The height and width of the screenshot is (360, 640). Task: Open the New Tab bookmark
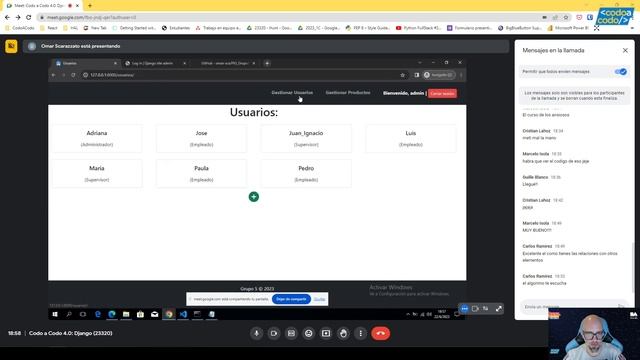[95, 28]
